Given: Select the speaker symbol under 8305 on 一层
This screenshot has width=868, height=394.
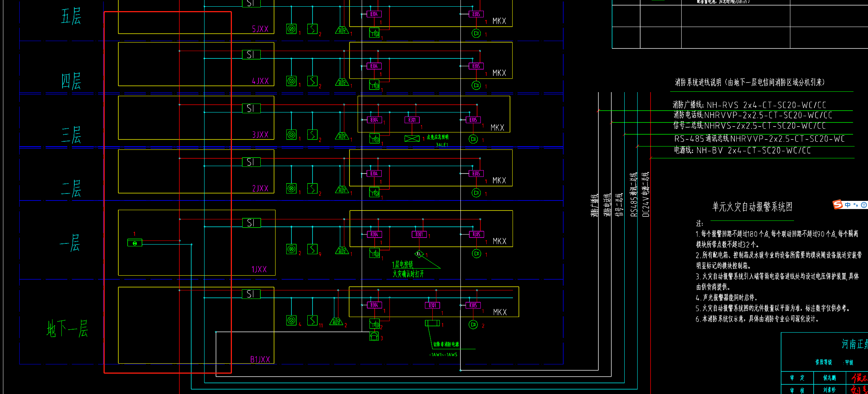Looking at the screenshot, I should 477,254.
